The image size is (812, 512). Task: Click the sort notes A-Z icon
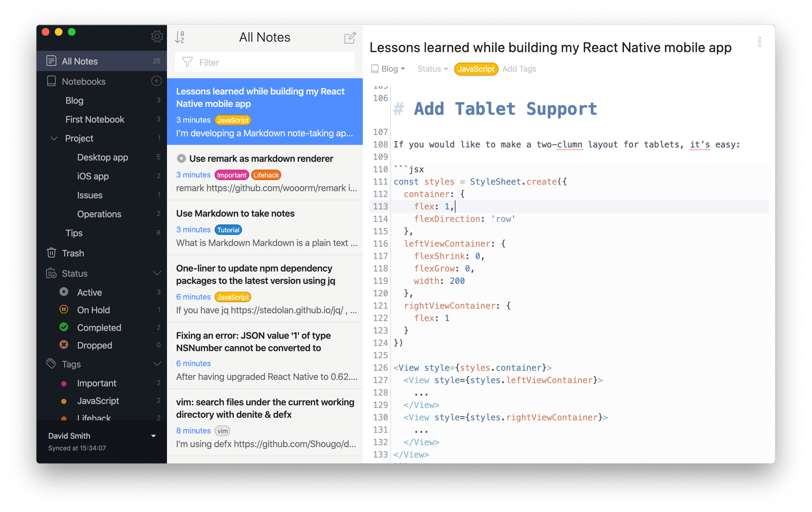coord(180,37)
